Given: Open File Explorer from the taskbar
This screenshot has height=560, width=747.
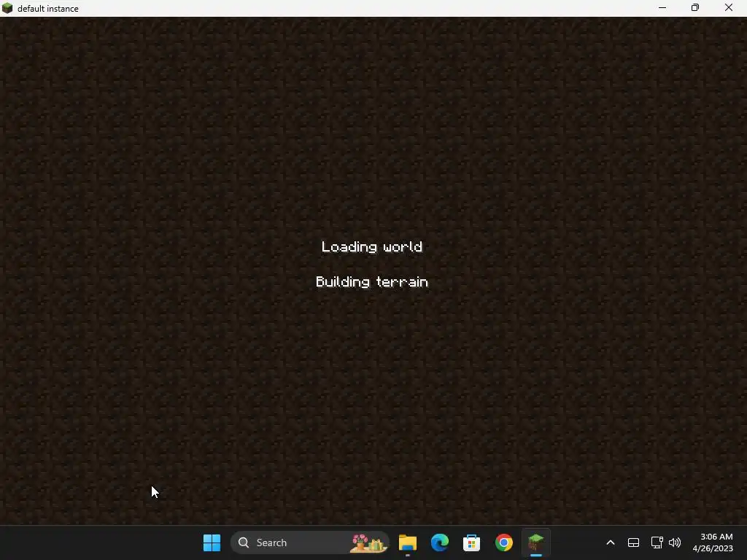Looking at the screenshot, I should coord(408,542).
